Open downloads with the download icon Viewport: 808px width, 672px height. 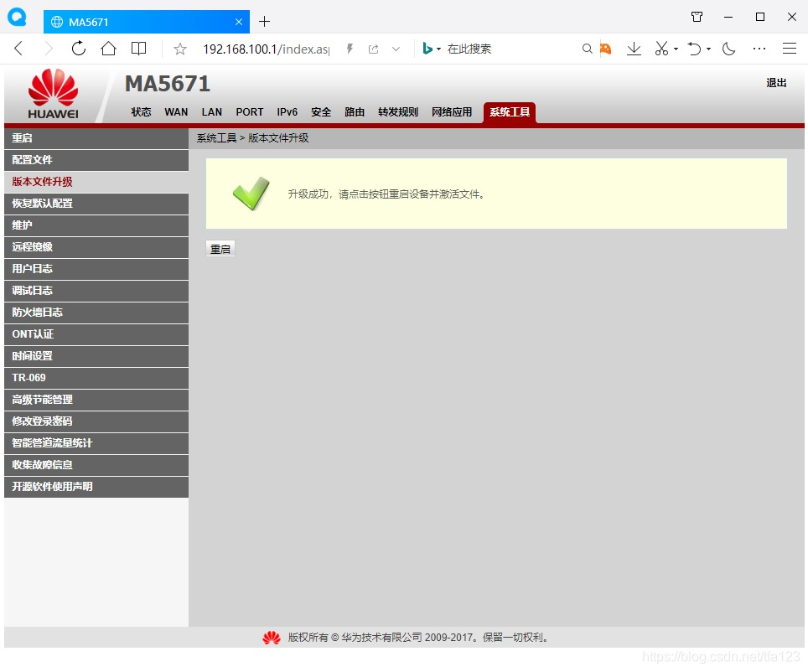coord(634,49)
